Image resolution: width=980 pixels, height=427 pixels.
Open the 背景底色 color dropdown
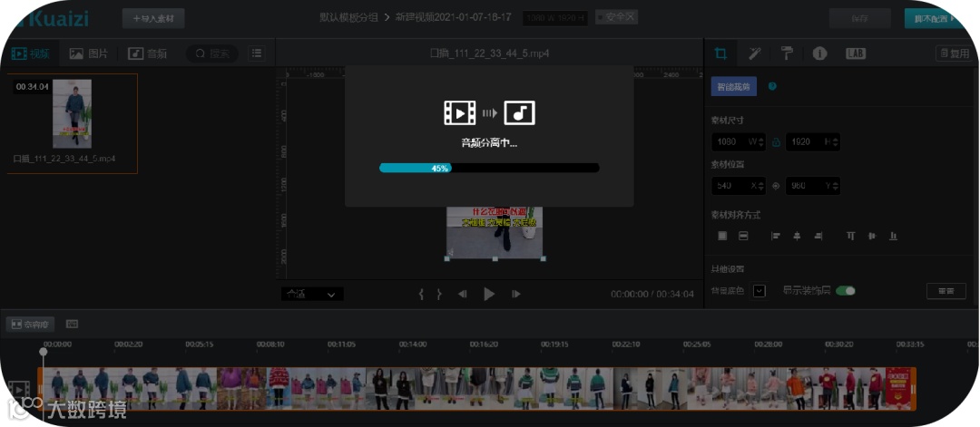pyautogui.click(x=759, y=291)
